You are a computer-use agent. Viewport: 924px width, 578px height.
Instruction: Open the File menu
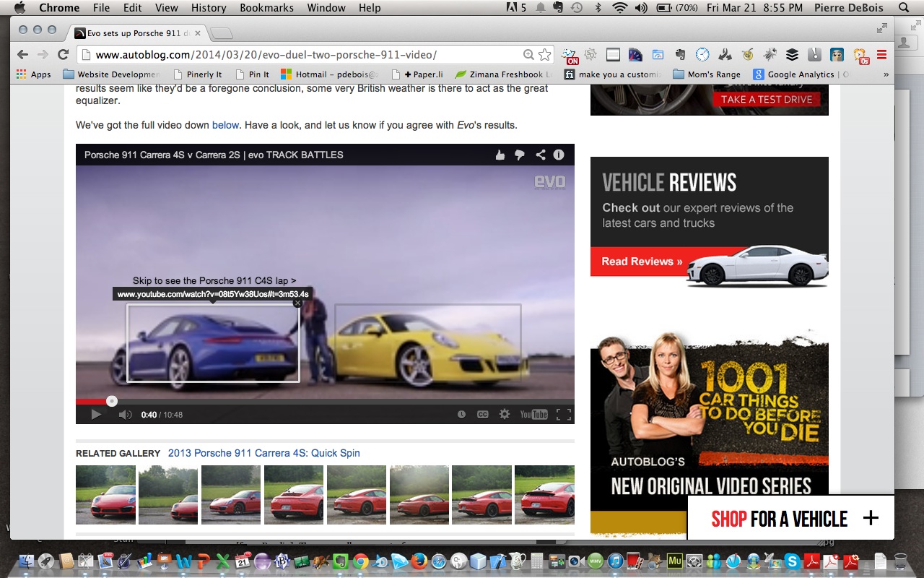point(101,8)
